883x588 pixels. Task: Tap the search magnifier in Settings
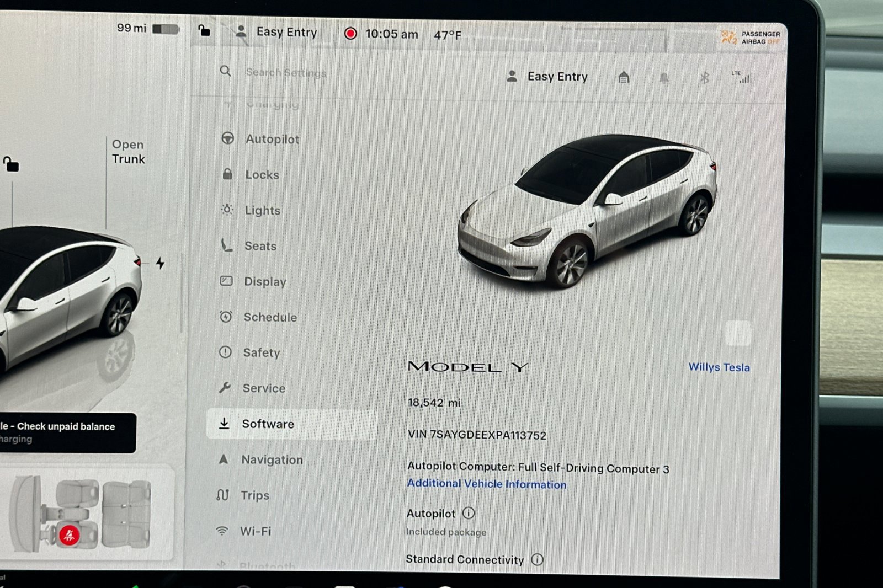point(226,72)
